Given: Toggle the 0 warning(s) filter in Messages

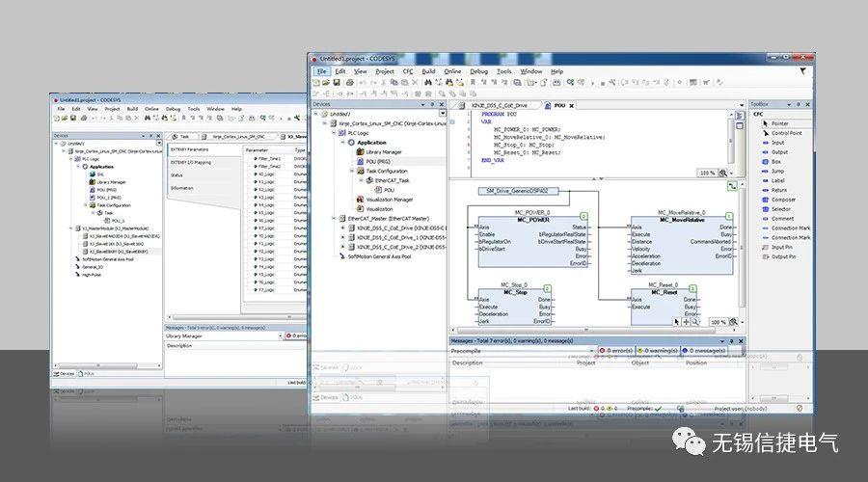Looking at the screenshot, I should tap(658, 351).
